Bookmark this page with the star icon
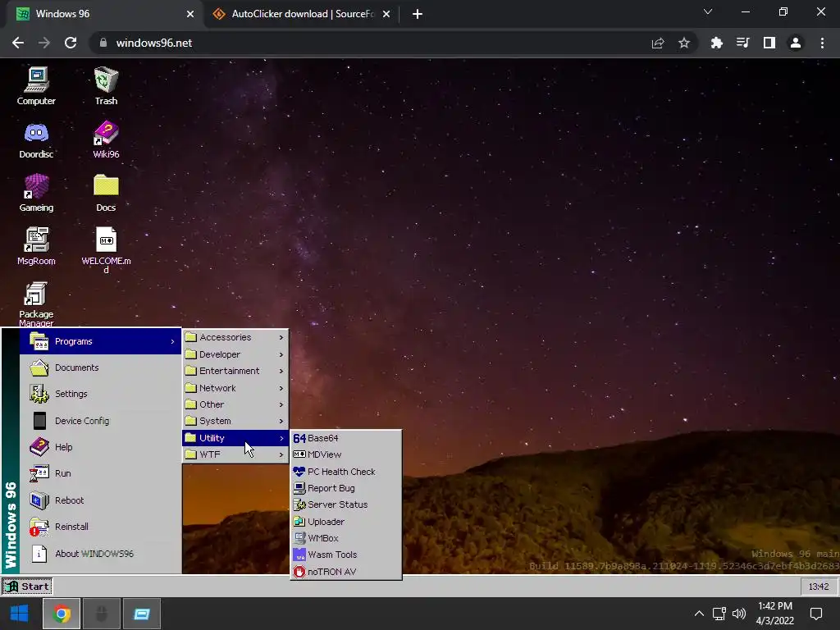This screenshot has width=840, height=630. click(x=684, y=43)
